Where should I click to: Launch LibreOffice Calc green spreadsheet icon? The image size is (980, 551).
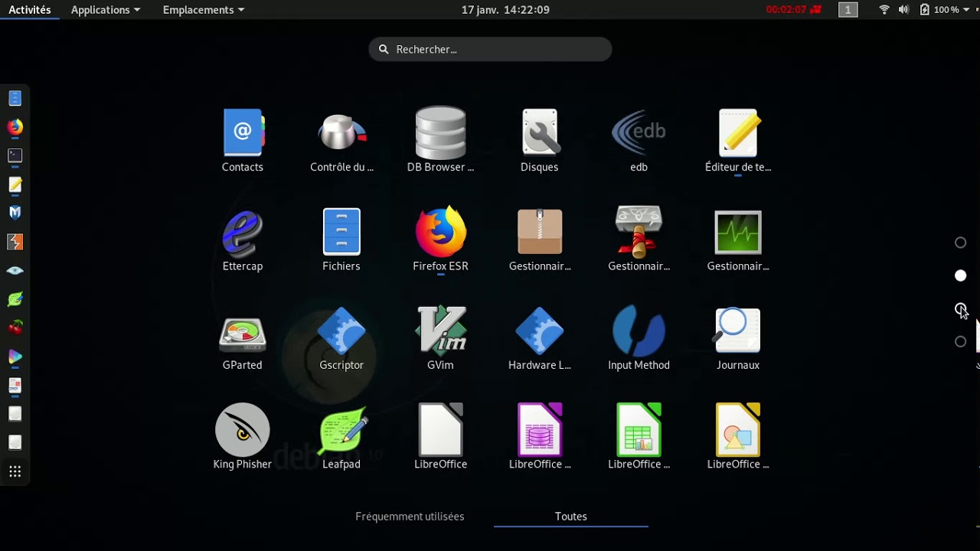(x=639, y=439)
